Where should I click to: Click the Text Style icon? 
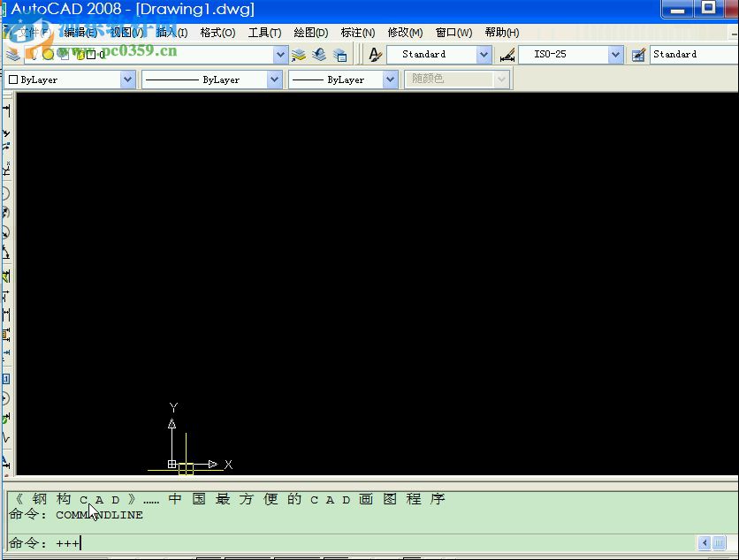point(376,55)
